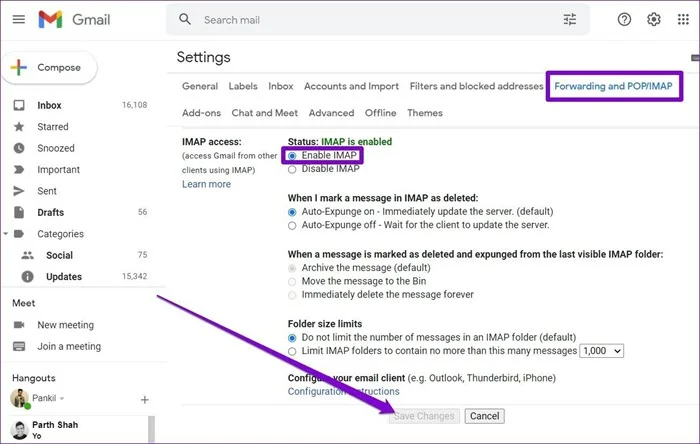The image size is (700, 444).
Task: Click the Categories label icon
Action: tap(19, 234)
